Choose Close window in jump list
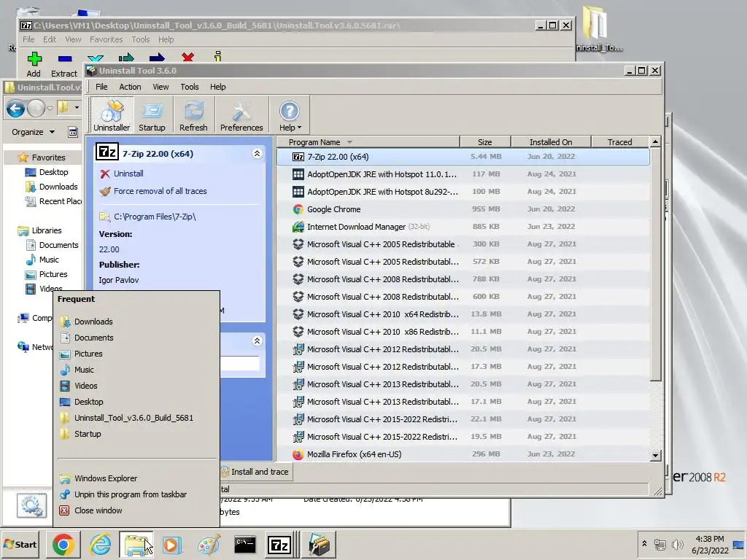Viewport: 747px width, 560px height. click(136, 510)
